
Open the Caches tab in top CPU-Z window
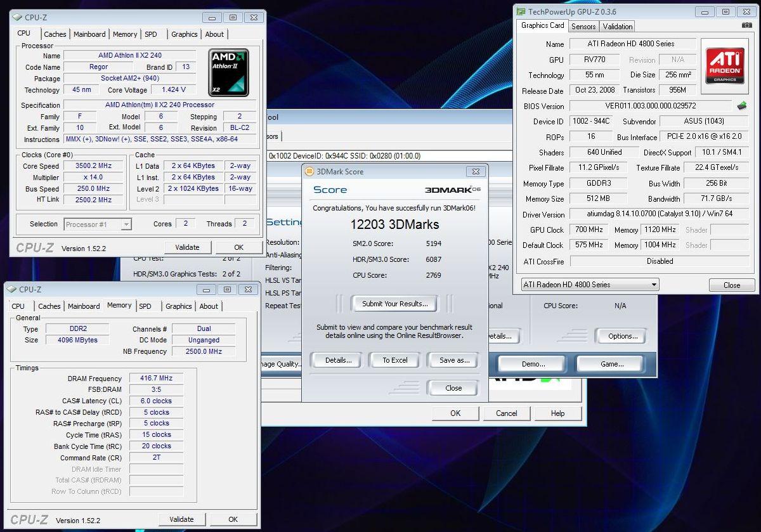coord(55,34)
